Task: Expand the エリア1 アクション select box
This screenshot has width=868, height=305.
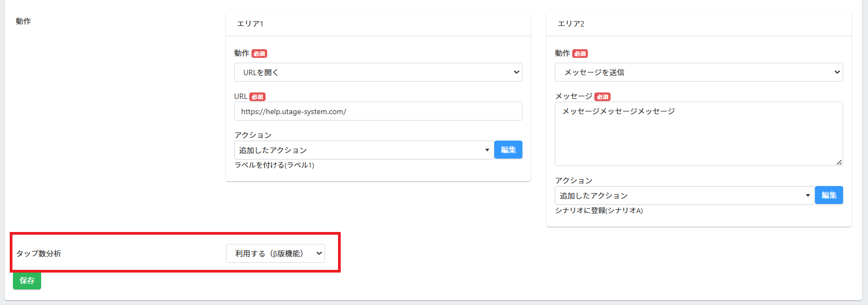Action: pyautogui.click(x=364, y=150)
